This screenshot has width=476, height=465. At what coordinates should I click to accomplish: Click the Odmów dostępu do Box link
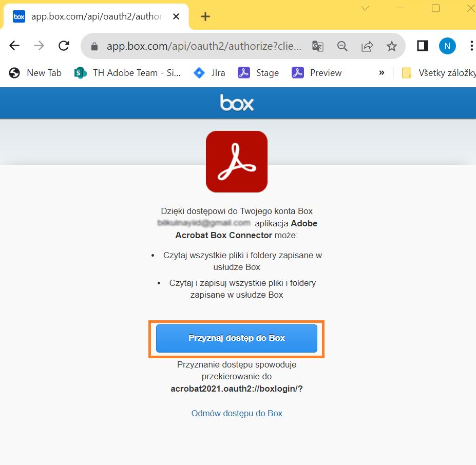[237, 413]
